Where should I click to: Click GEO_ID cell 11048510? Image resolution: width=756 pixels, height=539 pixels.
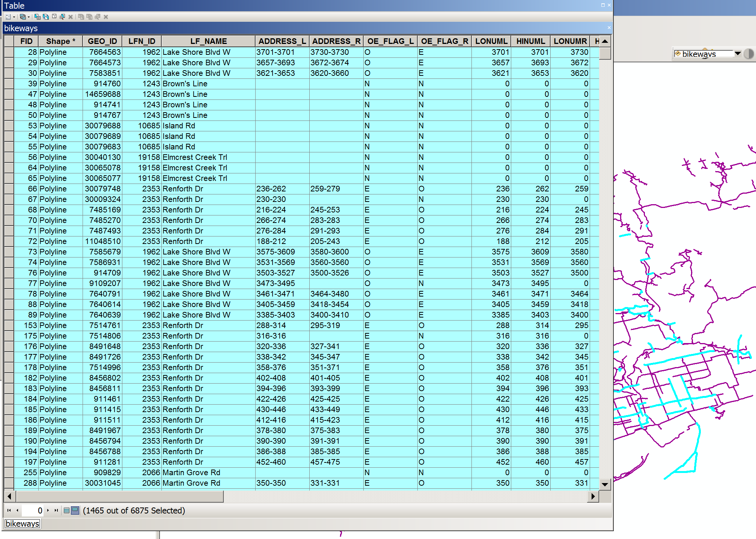(x=102, y=241)
